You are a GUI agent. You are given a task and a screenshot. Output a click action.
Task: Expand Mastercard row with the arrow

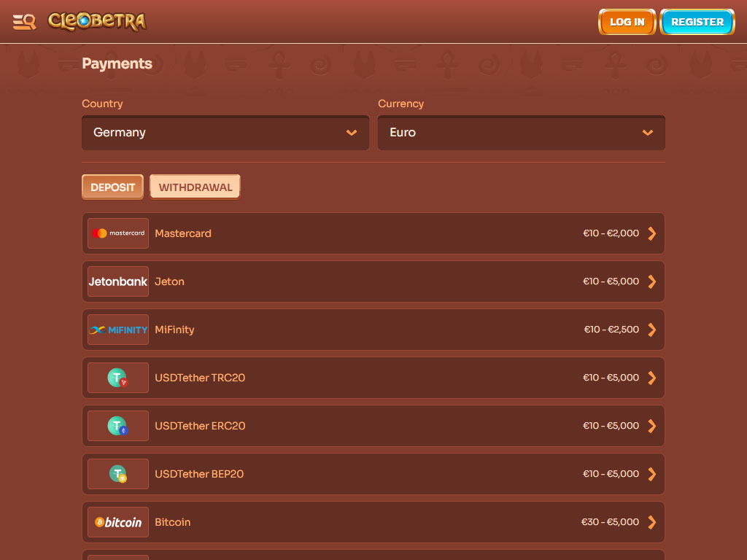[x=652, y=233]
